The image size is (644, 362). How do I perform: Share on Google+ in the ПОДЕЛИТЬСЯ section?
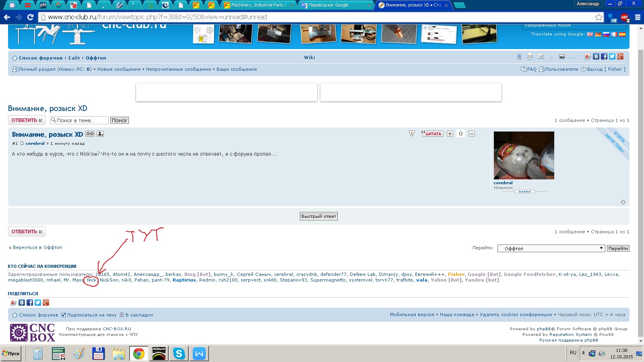[x=46, y=302]
